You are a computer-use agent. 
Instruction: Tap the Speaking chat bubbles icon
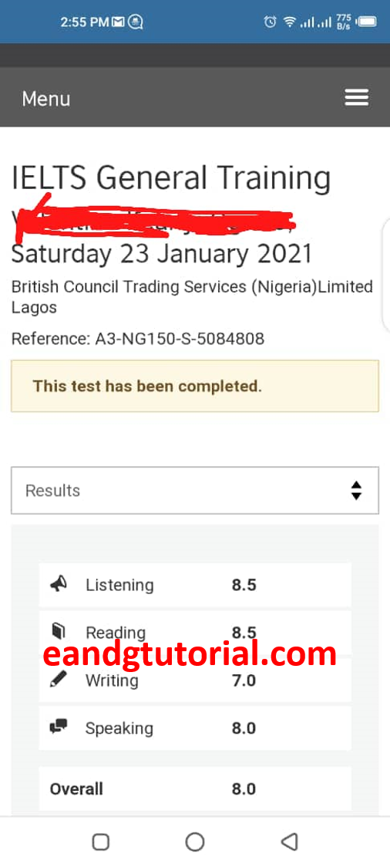click(58, 726)
